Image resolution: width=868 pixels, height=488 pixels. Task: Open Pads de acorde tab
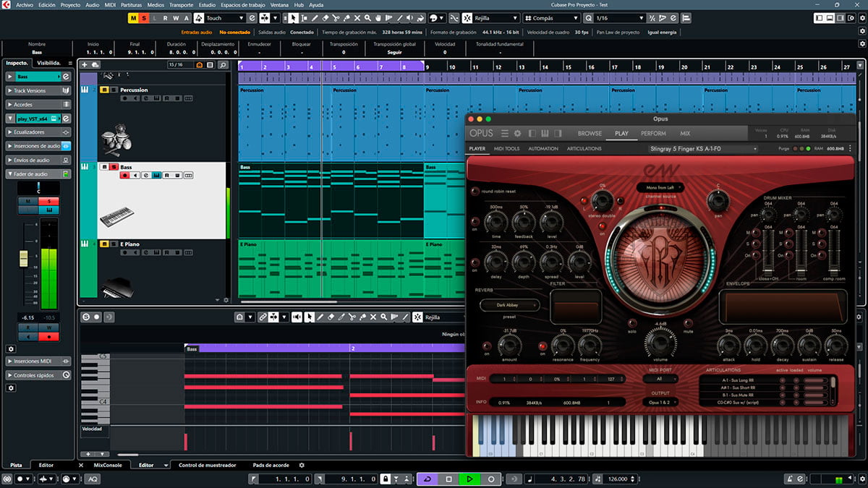coord(271,465)
